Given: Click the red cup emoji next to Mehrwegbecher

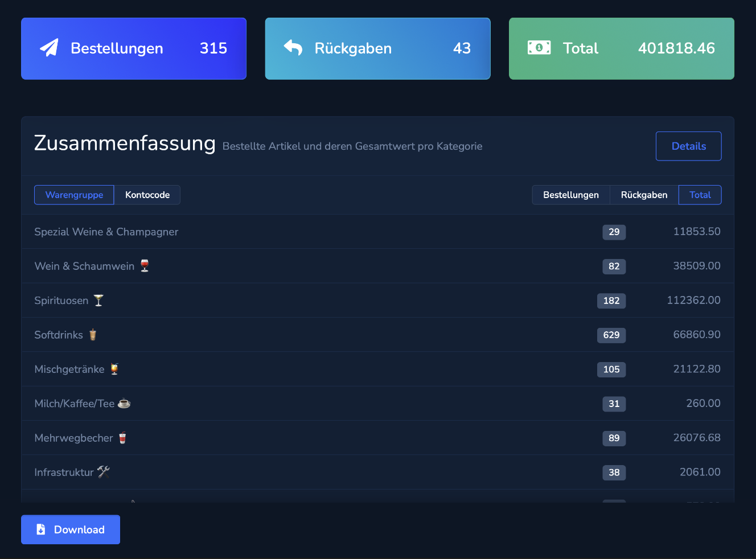Looking at the screenshot, I should (x=122, y=438).
